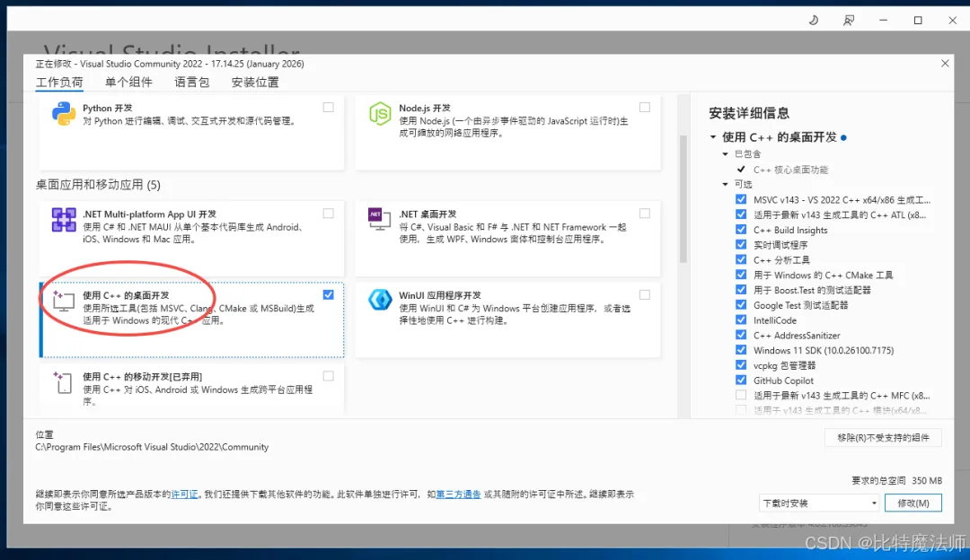Check C++ MFC for v143 component
Viewport: 970px width, 560px height.
pyautogui.click(x=740, y=395)
